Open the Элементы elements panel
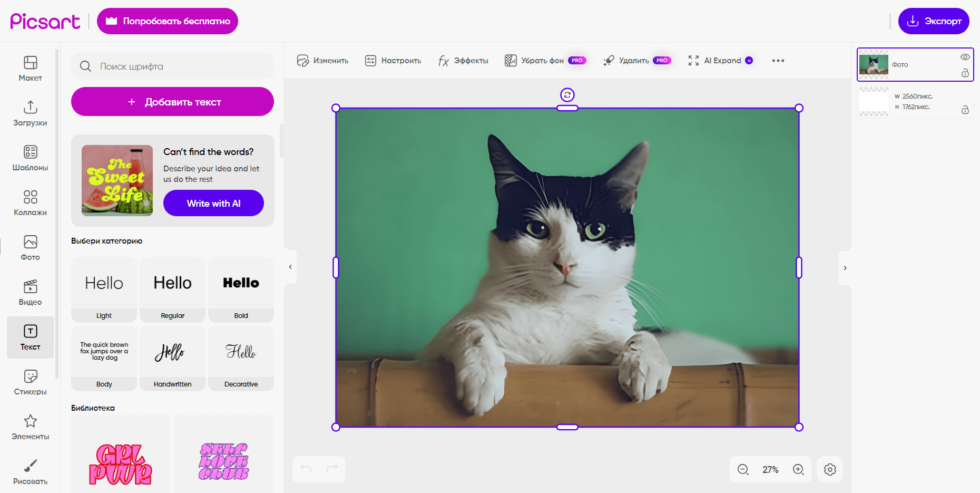This screenshot has height=493, width=980. click(x=30, y=427)
